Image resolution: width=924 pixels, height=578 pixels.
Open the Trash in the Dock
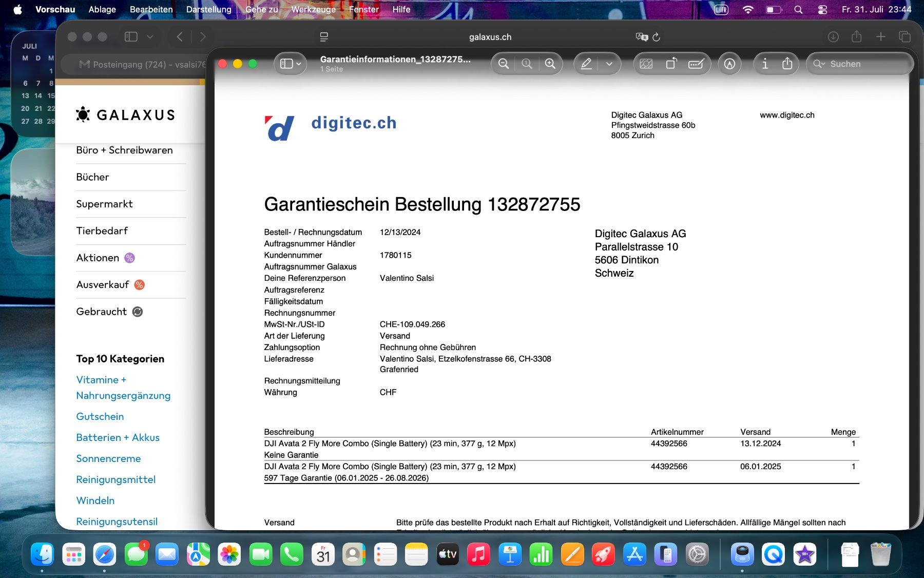coord(881,555)
